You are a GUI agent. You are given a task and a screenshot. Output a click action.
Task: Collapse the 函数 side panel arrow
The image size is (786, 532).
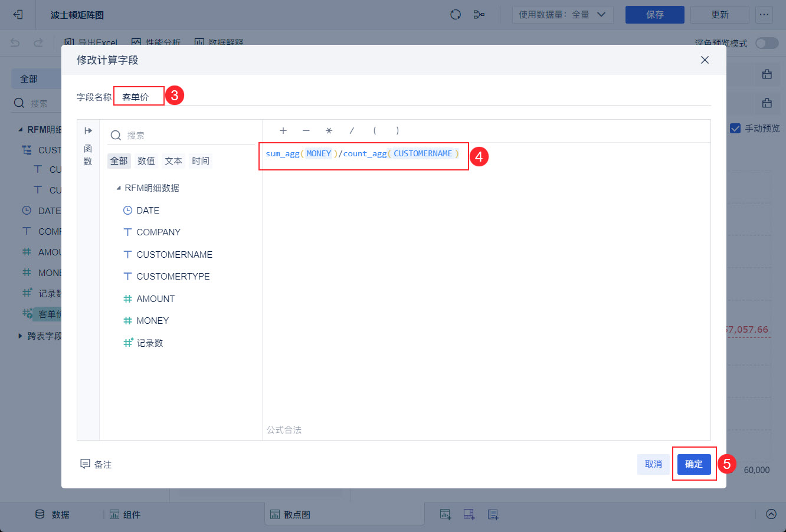pos(88,131)
